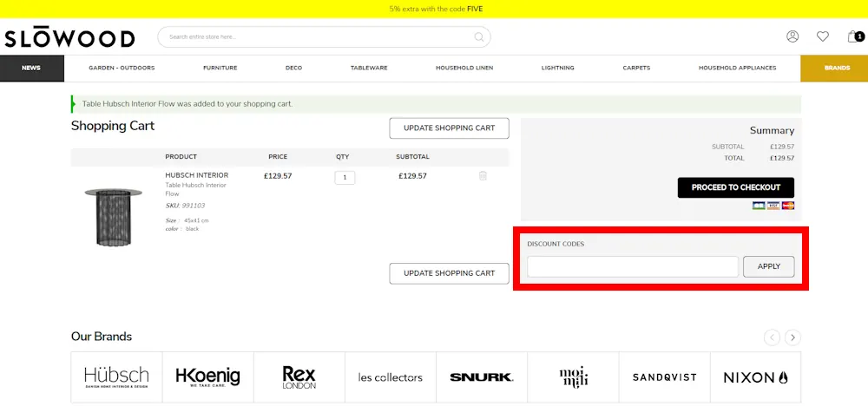Click the quantity field showing 1
The image size is (868, 406).
tap(345, 178)
